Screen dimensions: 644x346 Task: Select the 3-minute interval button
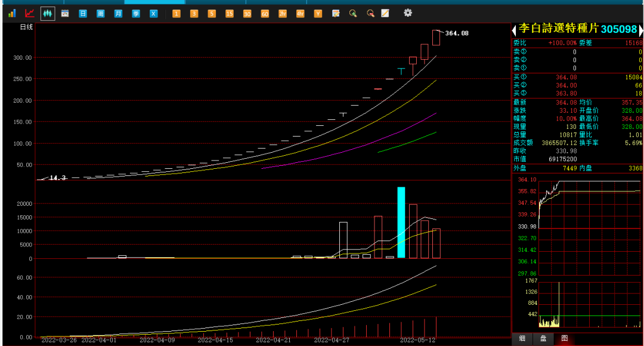[194, 14]
